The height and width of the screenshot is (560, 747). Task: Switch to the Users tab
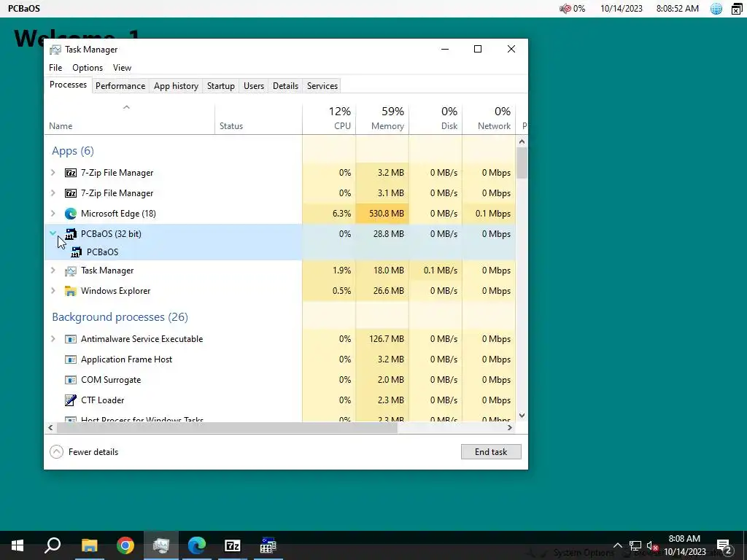click(253, 86)
